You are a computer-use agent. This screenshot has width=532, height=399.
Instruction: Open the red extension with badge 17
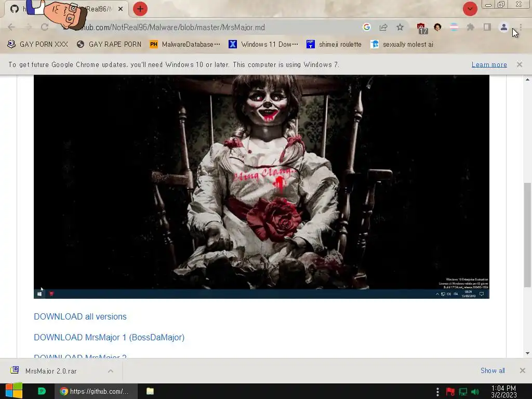pos(422,28)
